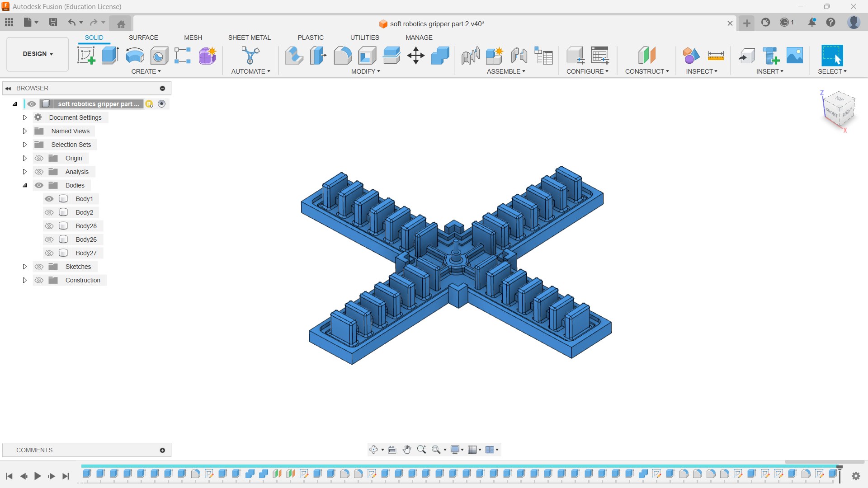
Task: Select the Revolve tool icon
Action: coord(135,56)
